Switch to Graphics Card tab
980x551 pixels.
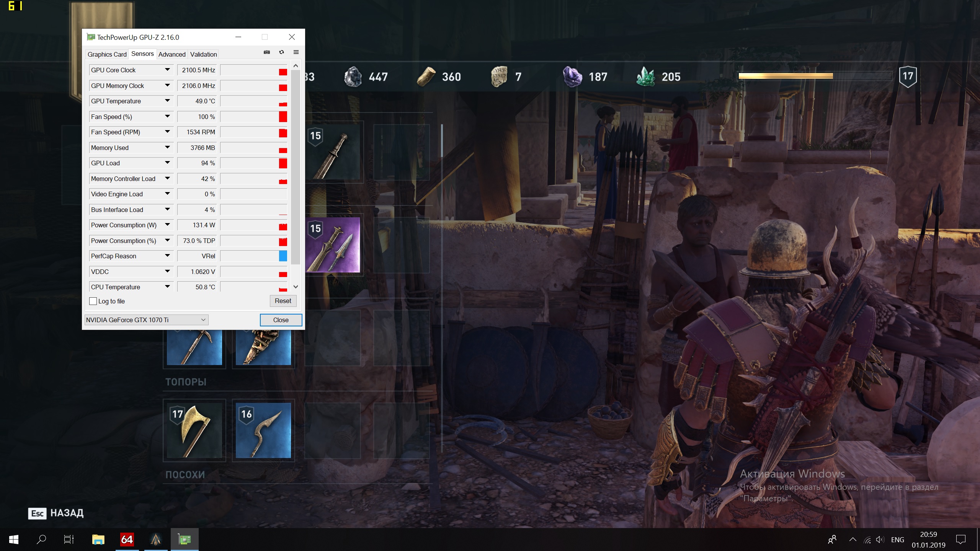[x=107, y=54]
